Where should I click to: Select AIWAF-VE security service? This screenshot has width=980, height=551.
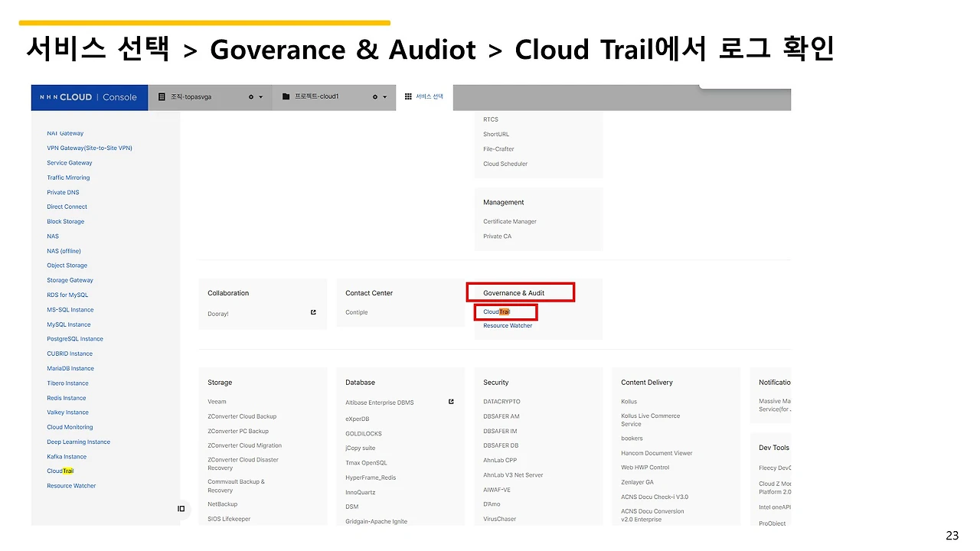pos(497,490)
